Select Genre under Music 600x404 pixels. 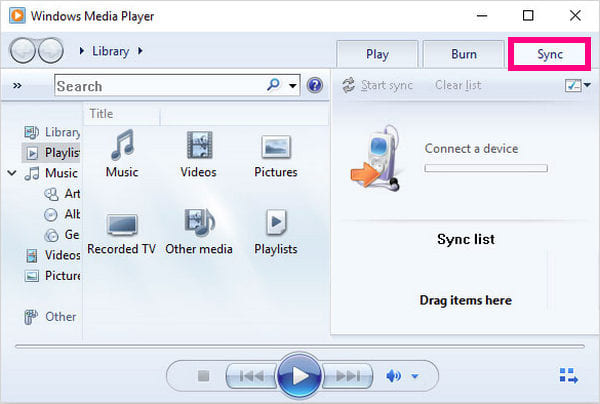click(x=62, y=235)
